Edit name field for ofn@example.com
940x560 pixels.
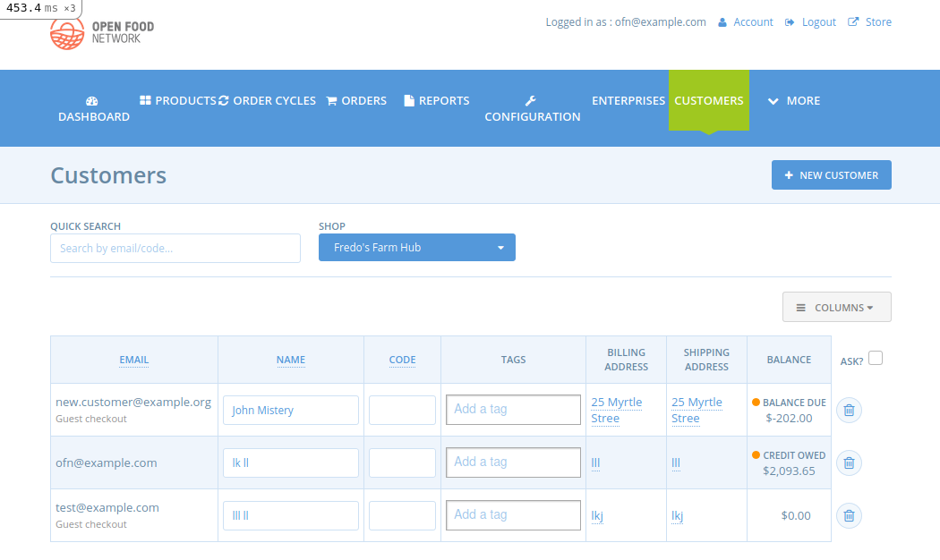coord(291,463)
